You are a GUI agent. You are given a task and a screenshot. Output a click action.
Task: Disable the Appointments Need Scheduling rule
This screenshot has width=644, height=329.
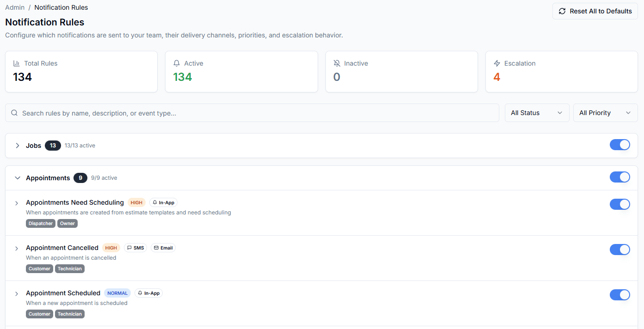pos(620,204)
